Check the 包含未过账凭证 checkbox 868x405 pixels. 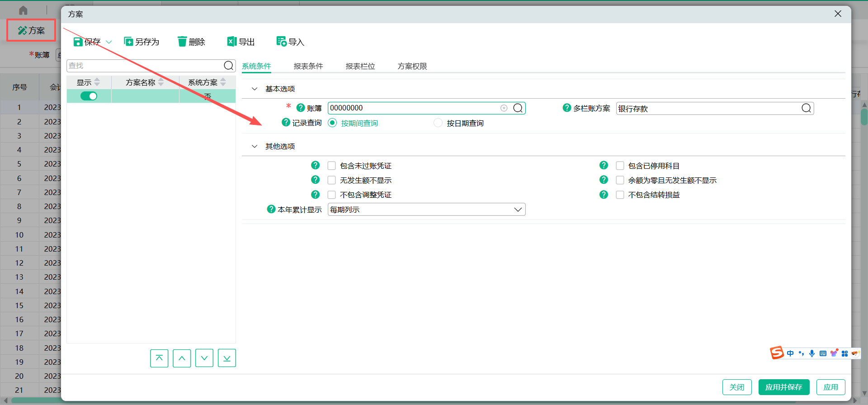[x=332, y=166]
